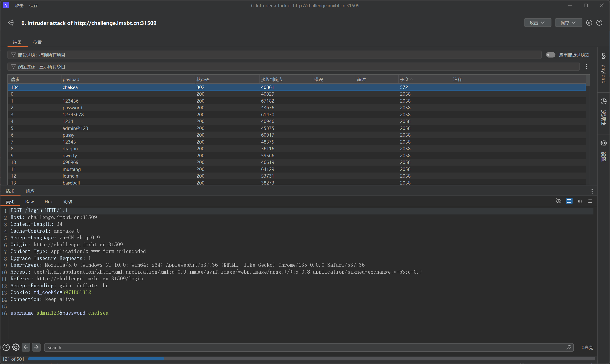Switch to the 响应 tab
Screen dimensions: 610x364
pyautogui.click(x=30, y=191)
